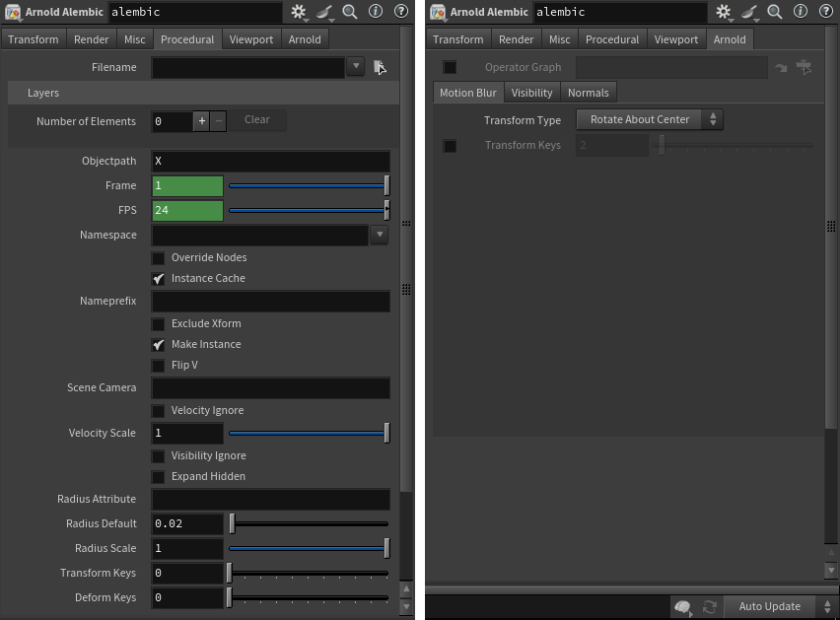Click Radius Scale value field
This screenshot has height=620, width=840.
click(x=187, y=549)
